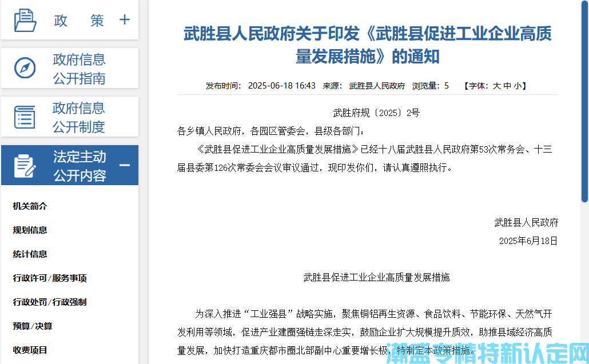589x364 pixels.
Task: Set font size to 中
Action: click(507, 86)
